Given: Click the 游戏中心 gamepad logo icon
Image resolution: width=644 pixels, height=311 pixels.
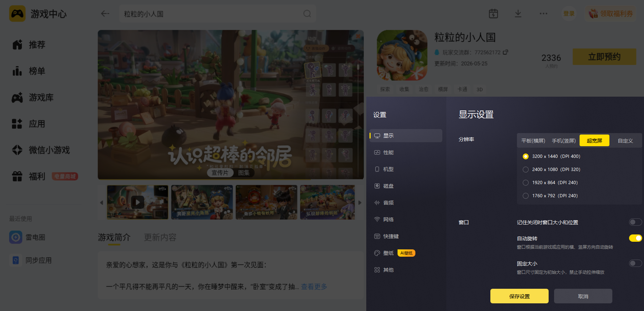Looking at the screenshot, I should pyautogui.click(x=17, y=14).
